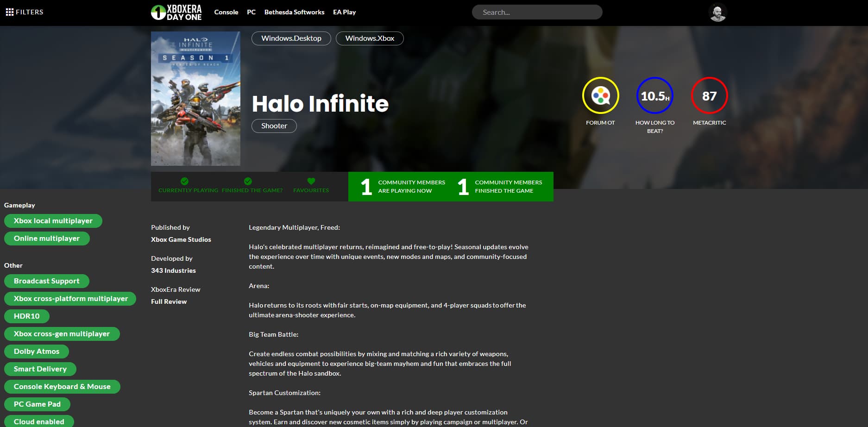Click the Halo Infinite cover art
Screen dimensions: 868x427
click(195, 99)
